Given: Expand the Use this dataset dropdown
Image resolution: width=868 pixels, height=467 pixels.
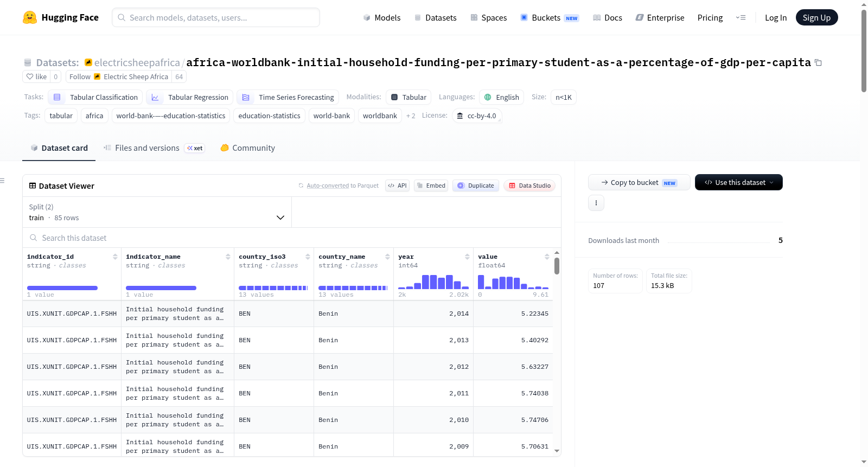Looking at the screenshot, I should point(739,182).
